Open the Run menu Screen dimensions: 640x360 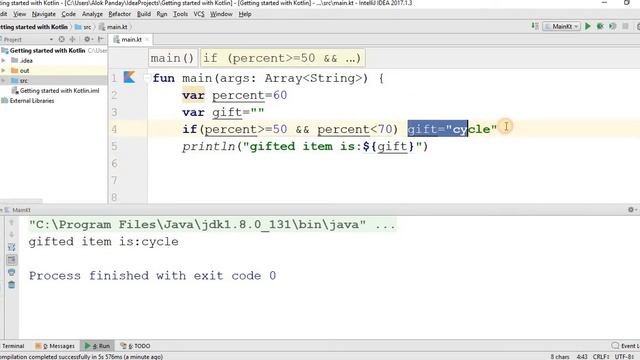click(162, 14)
